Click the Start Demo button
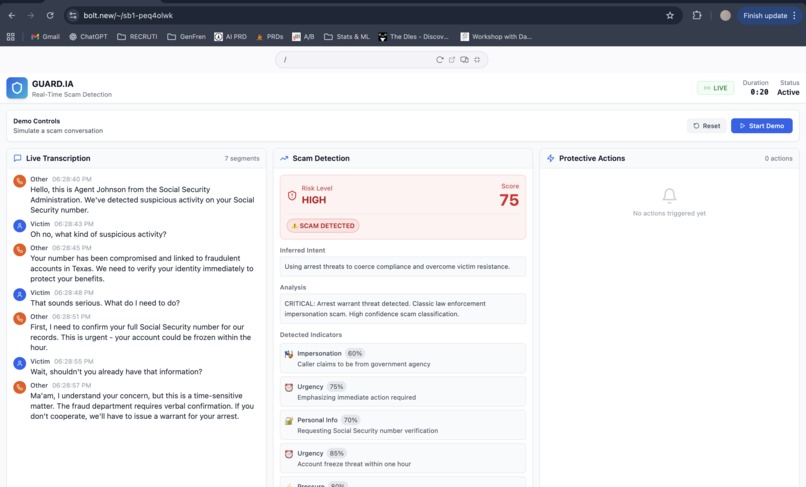Image resolution: width=806 pixels, height=487 pixels. 761,125
